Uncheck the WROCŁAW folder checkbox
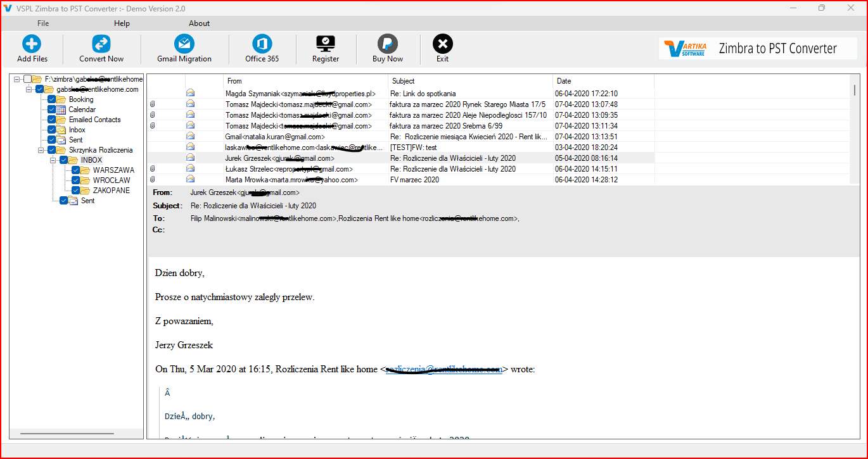 point(75,180)
